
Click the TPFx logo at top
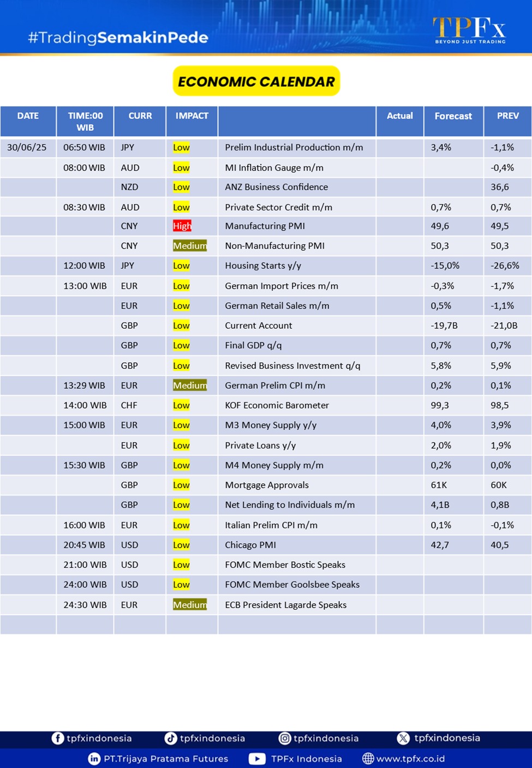[x=469, y=30]
